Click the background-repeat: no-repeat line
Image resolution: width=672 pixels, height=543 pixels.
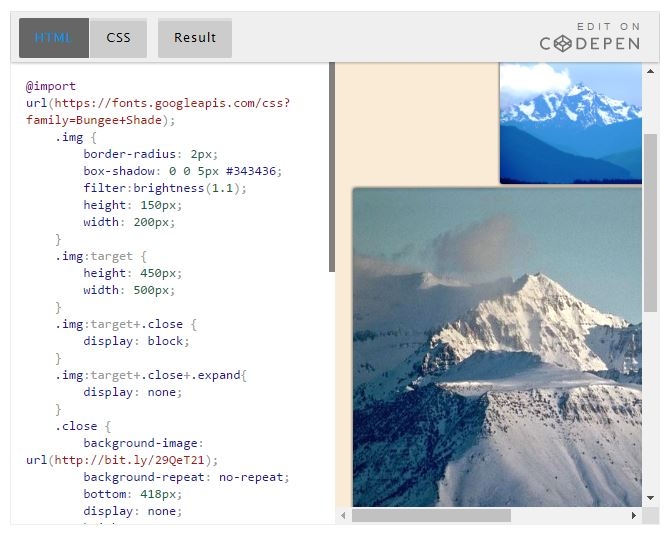pyautogui.click(x=186, y=477)
